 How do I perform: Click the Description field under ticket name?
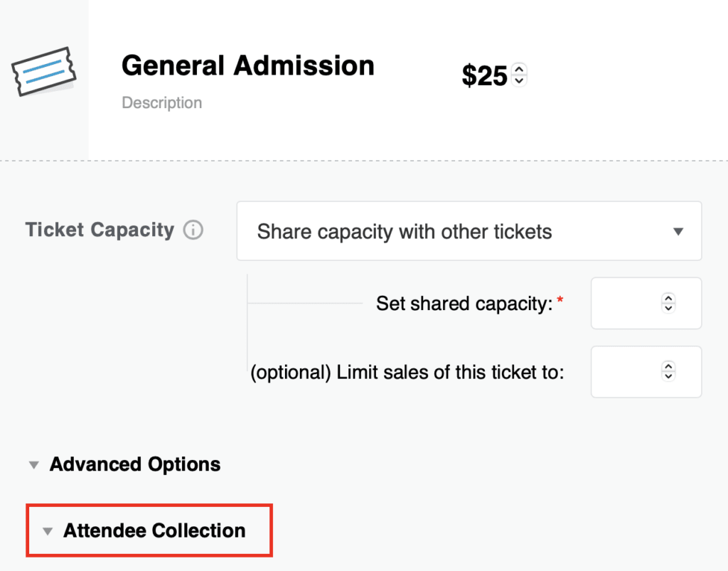pyautogui.click(x=161, y=102)
